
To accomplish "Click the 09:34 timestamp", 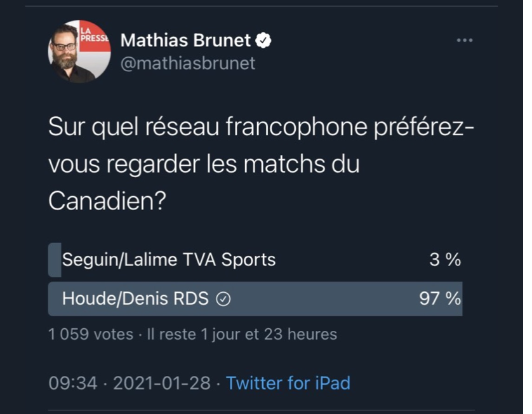I will (73, 384).
